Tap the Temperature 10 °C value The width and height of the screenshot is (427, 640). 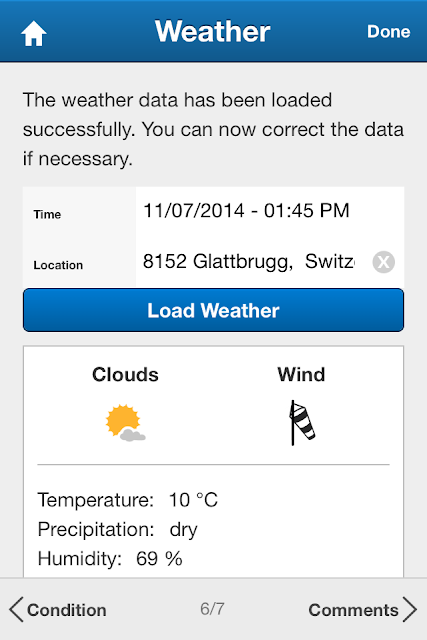pos(193,500)
